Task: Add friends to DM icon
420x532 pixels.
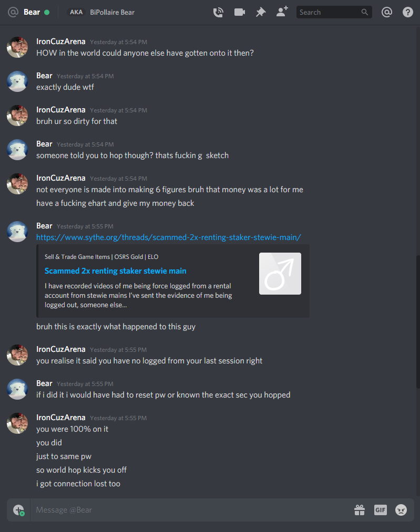Action: click(282, 12)
